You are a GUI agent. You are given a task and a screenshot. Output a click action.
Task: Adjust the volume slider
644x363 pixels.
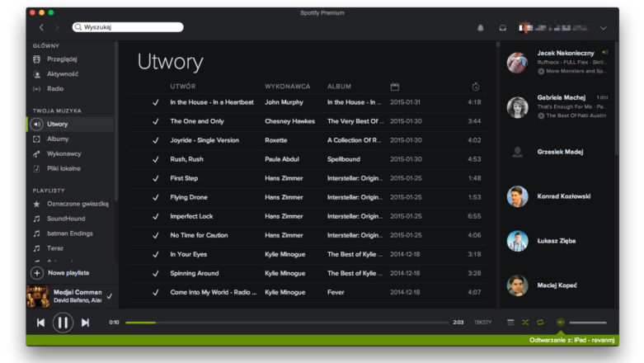tap(588, 323)
